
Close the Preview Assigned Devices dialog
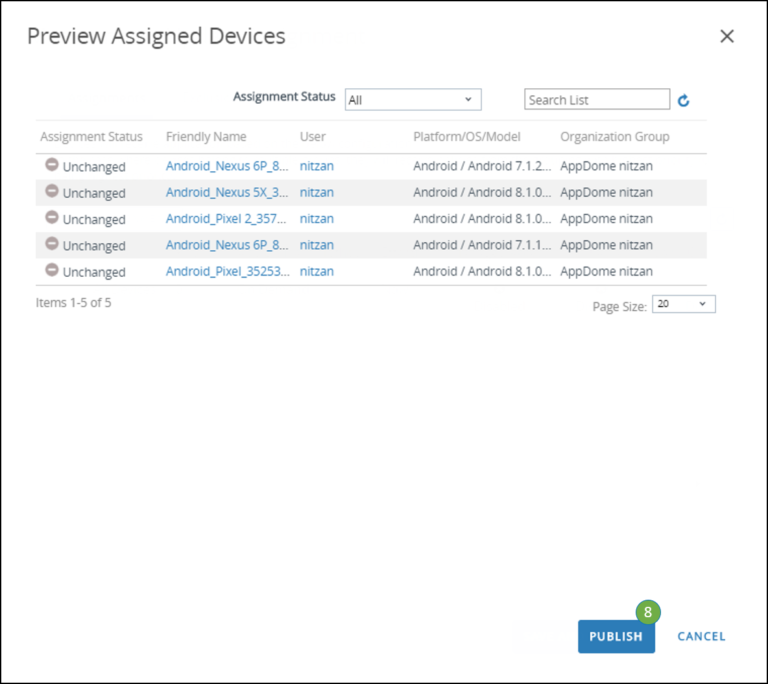pyautogui.click(x=727, y=36)
